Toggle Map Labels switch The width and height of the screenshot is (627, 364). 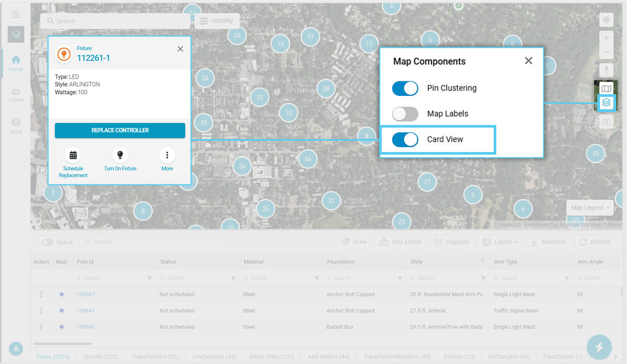[x=405, y=114]
